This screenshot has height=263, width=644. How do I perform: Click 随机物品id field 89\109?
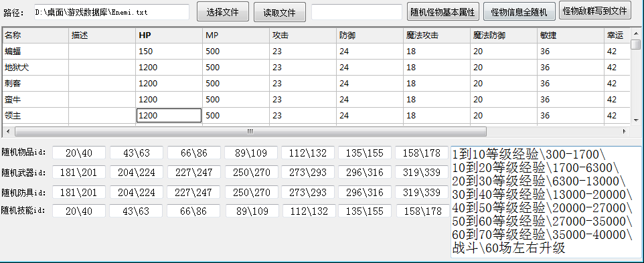point(251,153)
